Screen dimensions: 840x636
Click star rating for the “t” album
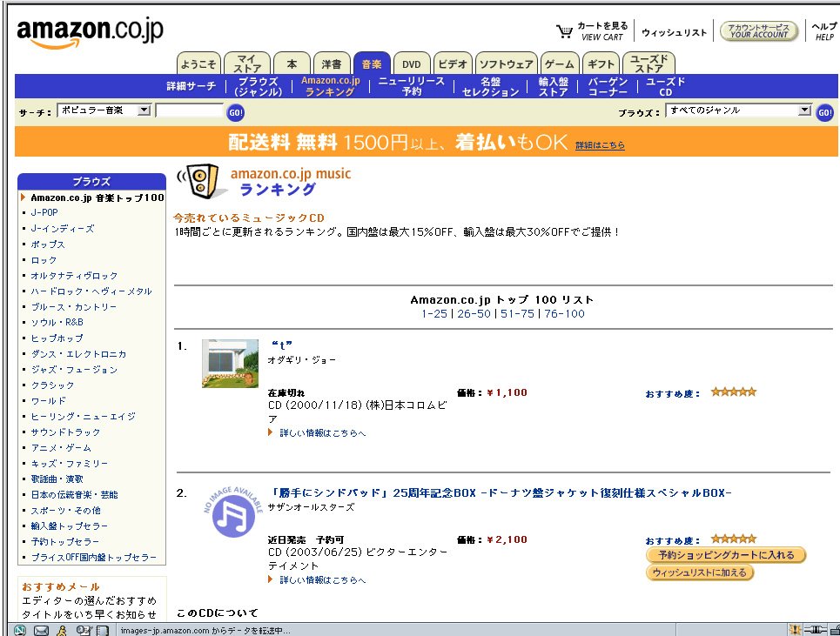734,392
